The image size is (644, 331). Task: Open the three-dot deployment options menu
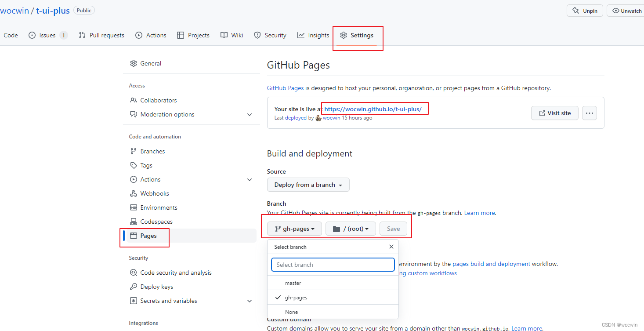coord(590,113)
